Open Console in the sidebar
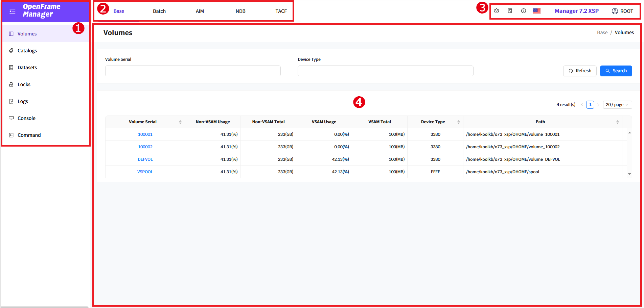 (26, 118)
